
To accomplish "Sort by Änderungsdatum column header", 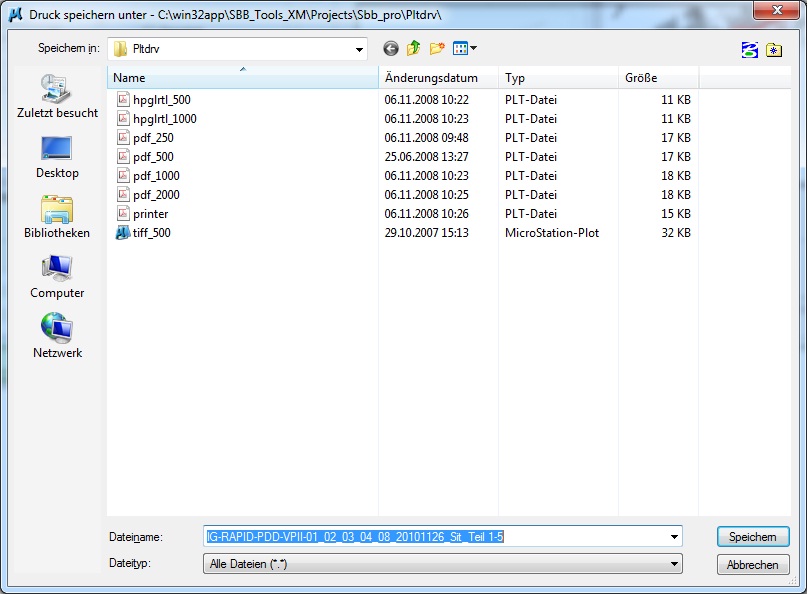I will tap(439, 78).
